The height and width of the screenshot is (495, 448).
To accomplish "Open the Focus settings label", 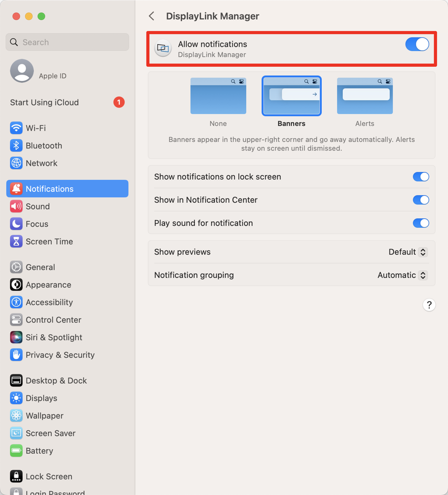I will coord(37,224).
